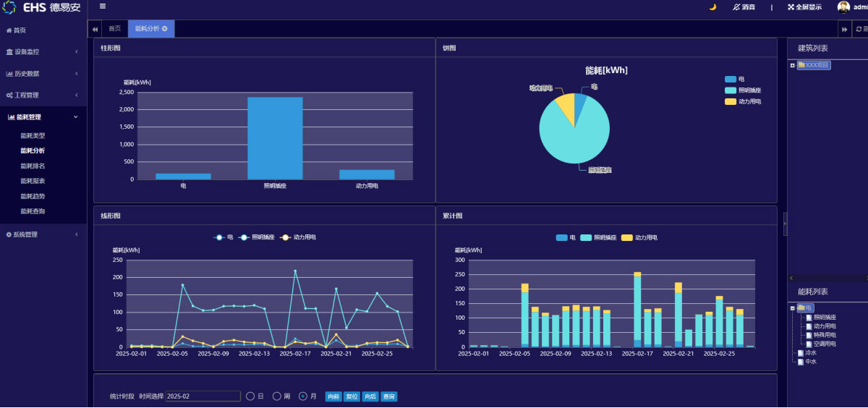The height and width of the screenshot is (408, 868).
Task: Select the 月 (month) radio button
Action: click(303, 396)
